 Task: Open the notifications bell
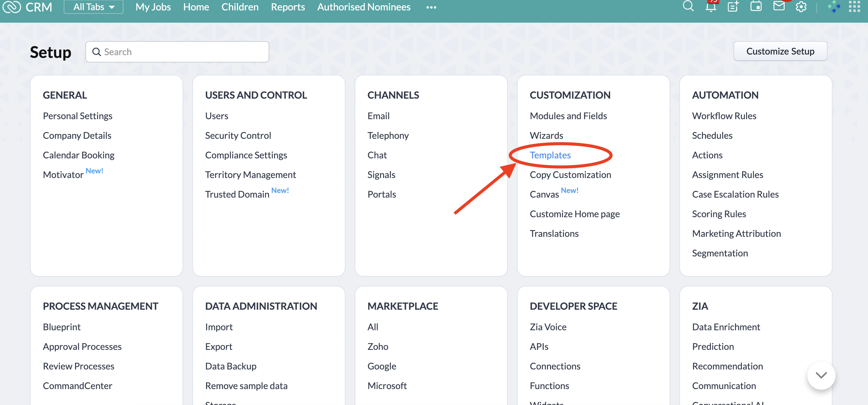coord(711,6)
